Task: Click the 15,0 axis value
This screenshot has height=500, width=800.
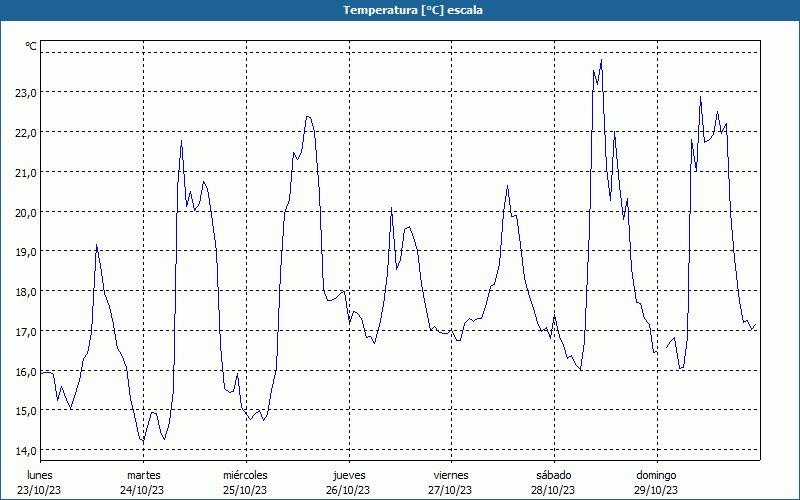Action: click(x=26, y=411)
